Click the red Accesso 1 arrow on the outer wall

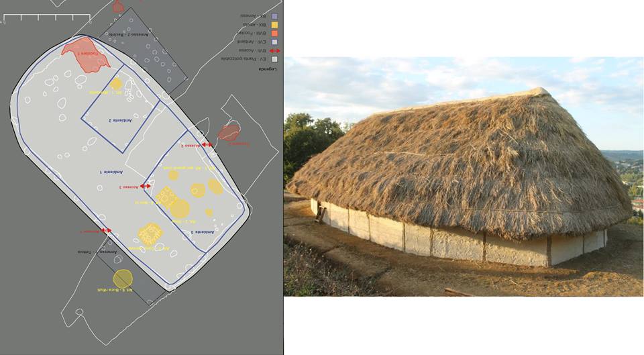click(106, 230)
